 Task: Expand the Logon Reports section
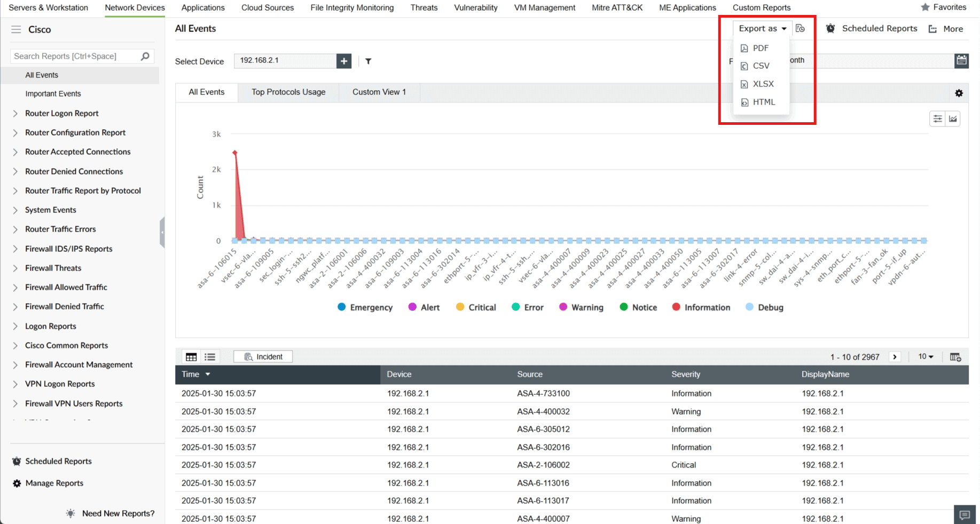[x=50, y=326]
